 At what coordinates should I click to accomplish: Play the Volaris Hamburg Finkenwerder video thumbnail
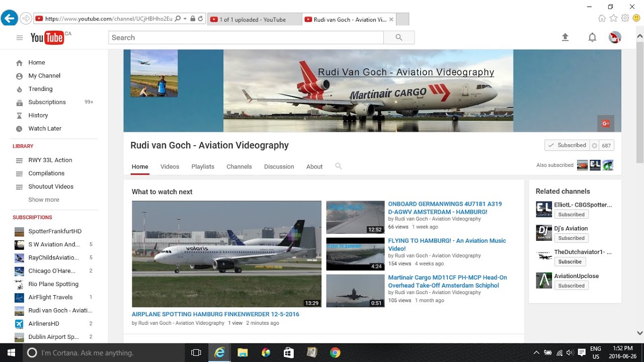(226, 254)
